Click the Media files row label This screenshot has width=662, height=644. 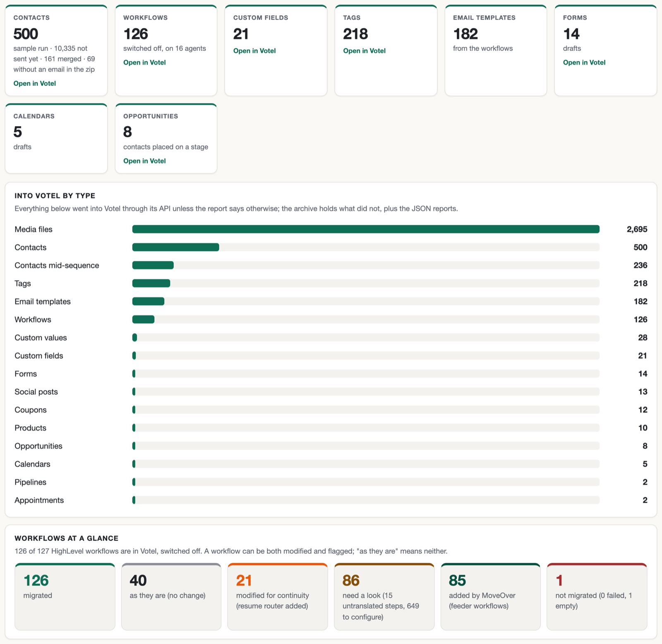click(x=34, y=229)
